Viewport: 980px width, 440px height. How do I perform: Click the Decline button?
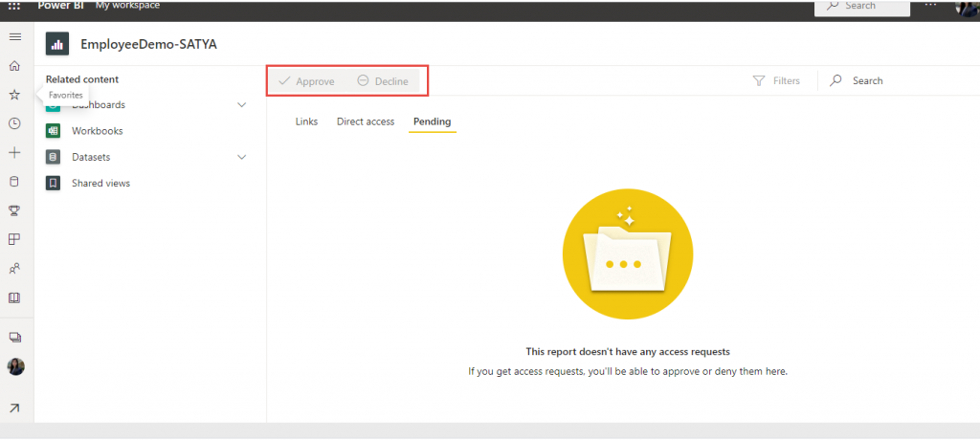(x=383, y=81)
